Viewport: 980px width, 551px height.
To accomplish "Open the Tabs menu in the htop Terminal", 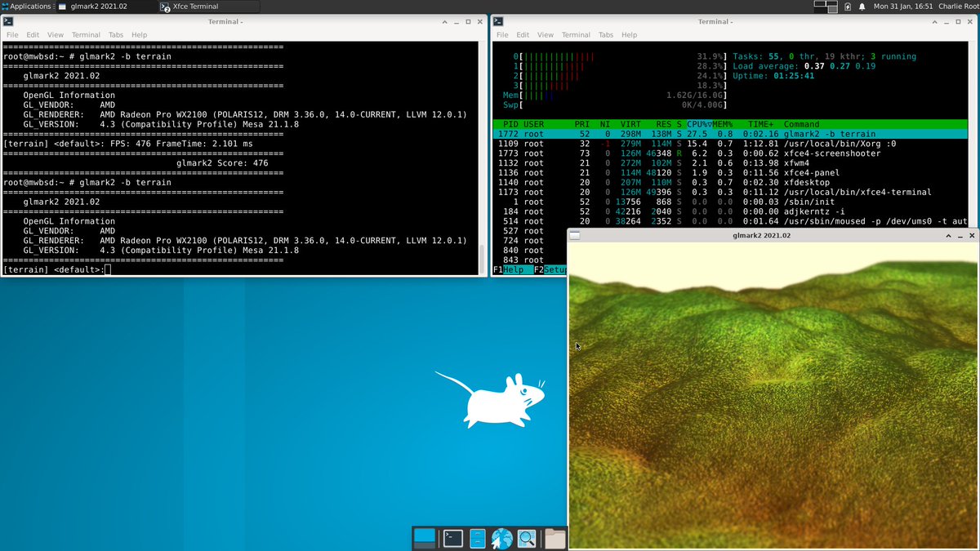I will pos(606,34).
